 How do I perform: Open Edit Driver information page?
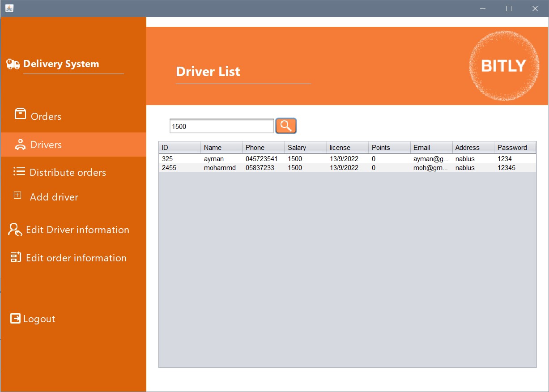click(77, 230)
